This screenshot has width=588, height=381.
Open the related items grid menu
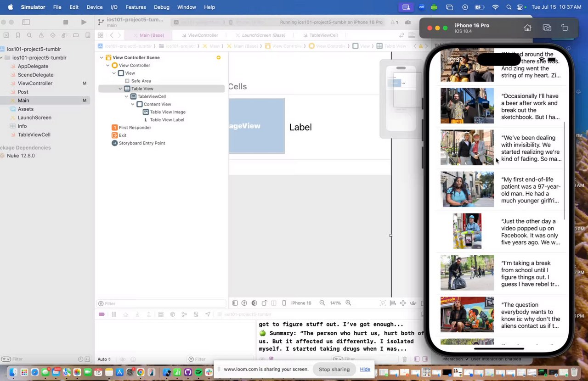(x=101, y=35)
